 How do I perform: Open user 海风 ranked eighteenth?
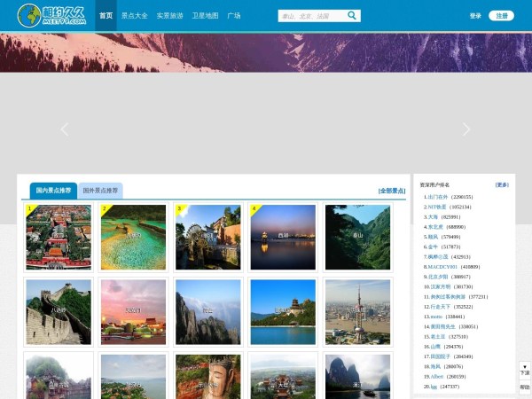[435, 366]
